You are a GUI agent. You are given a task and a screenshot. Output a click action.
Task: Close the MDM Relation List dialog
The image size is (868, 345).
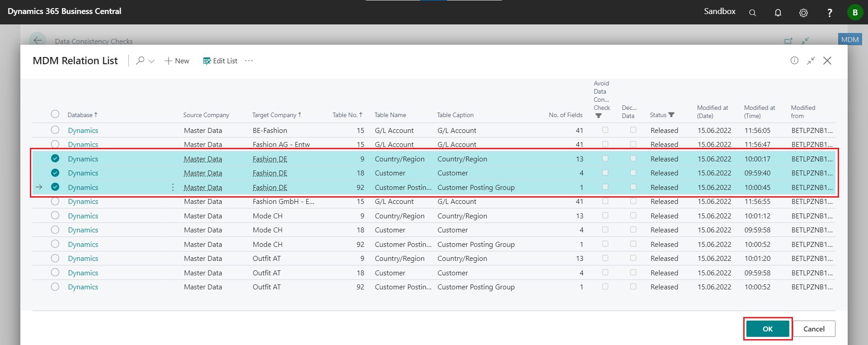[827, 61]
